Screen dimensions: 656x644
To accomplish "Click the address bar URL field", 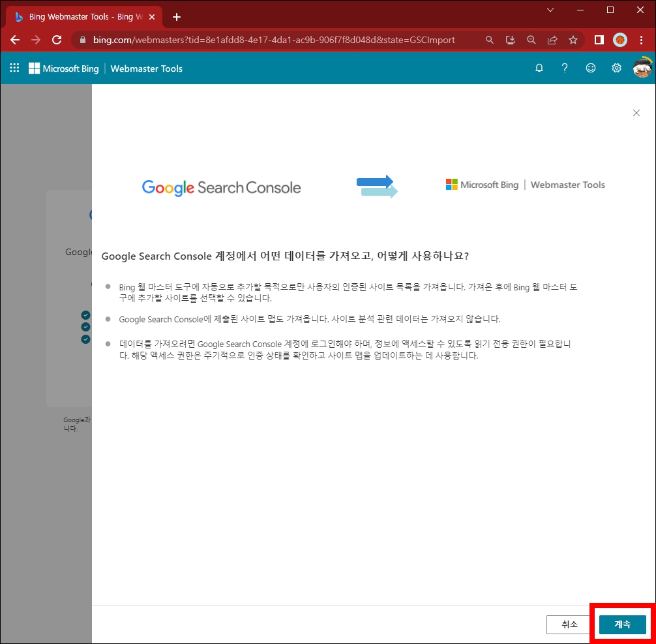I will pyautogui.click(x=261, y=40).
